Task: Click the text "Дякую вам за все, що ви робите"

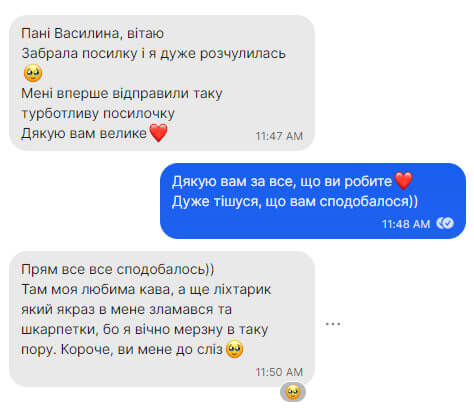Action: point(282,182)
